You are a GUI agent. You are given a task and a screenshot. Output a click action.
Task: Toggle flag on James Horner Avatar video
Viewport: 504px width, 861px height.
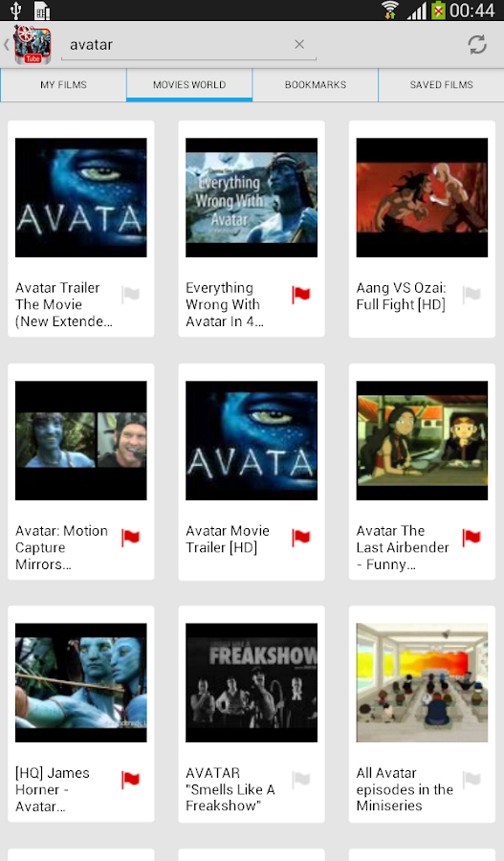[131, 780]
